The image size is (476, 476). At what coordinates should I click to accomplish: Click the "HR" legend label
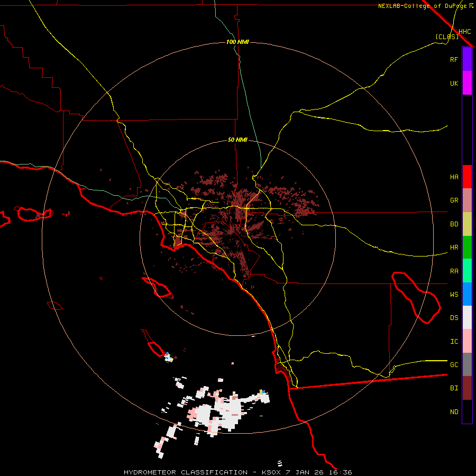454,248
